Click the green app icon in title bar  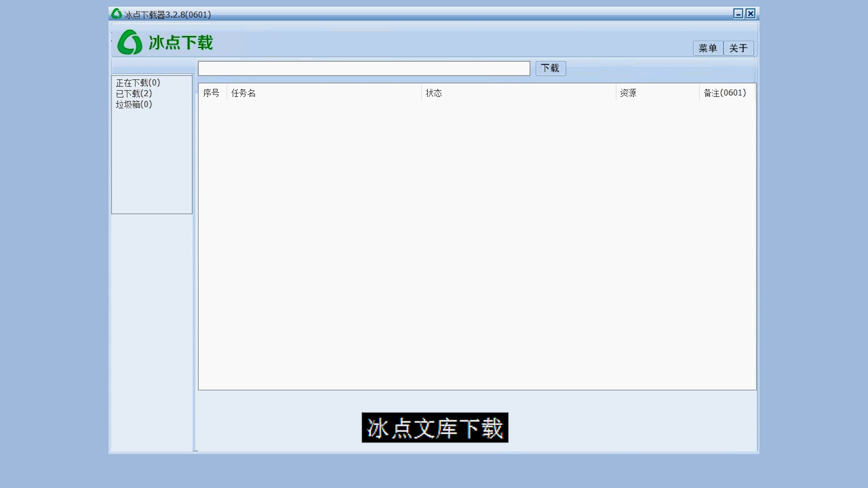[117, 14]
